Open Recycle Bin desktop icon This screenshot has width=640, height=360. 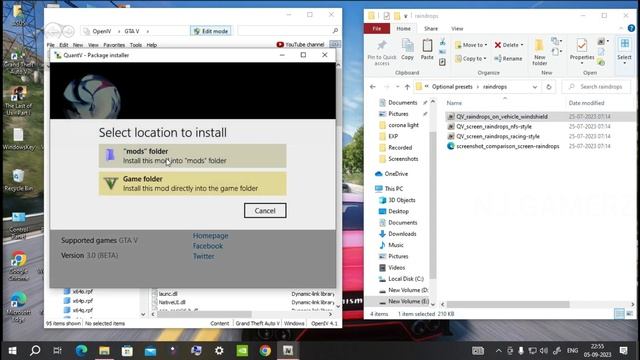pos(18,180)
